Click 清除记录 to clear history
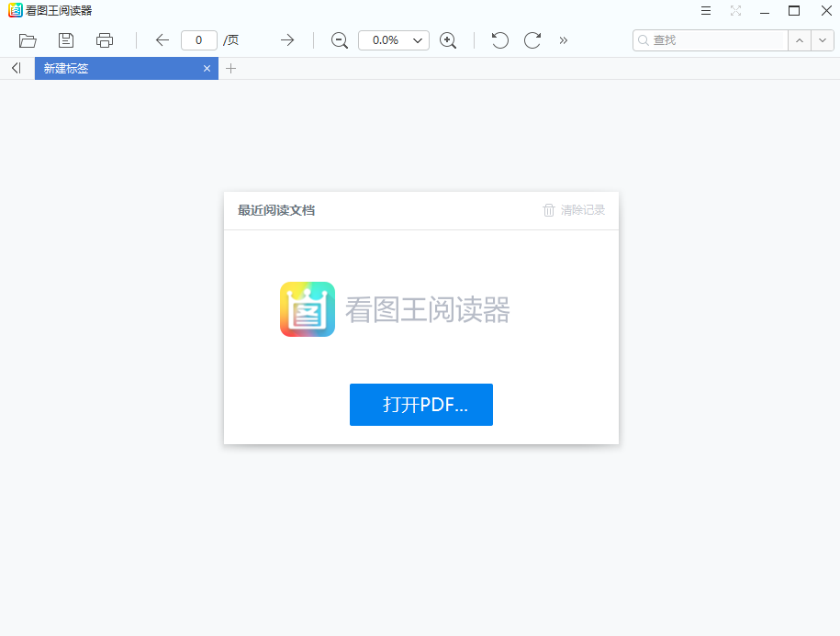The width and height of the screenshot is (840, 636). [574, 210]
